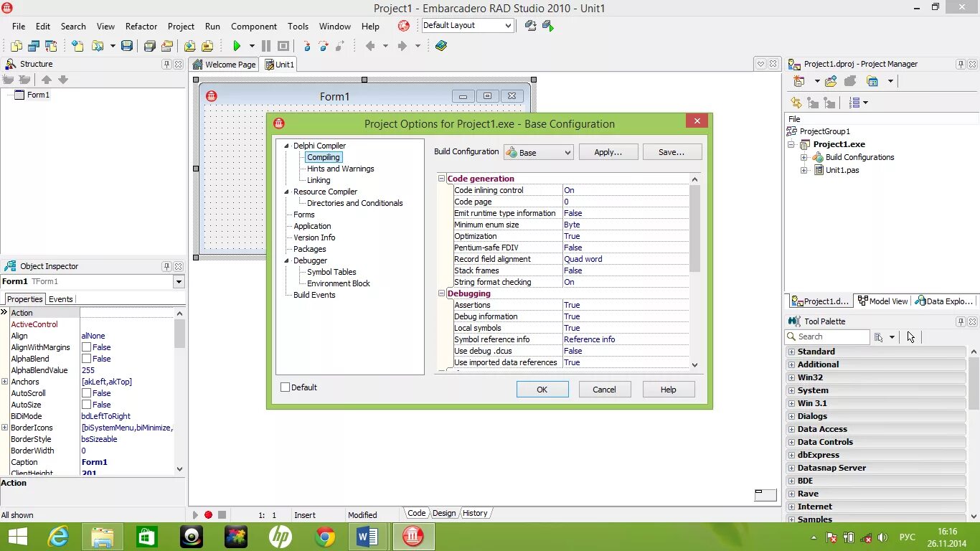Screen dimensions: 980x551
Task: Click the Cancel button in Project Options
Action: click(604, 390)
